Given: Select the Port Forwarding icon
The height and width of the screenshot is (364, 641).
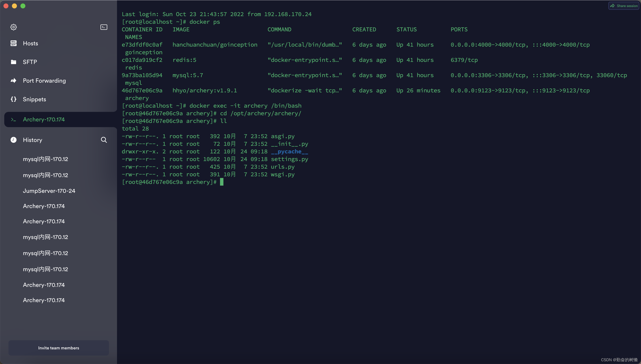Looking at the screenshot, I should point(14,81).
